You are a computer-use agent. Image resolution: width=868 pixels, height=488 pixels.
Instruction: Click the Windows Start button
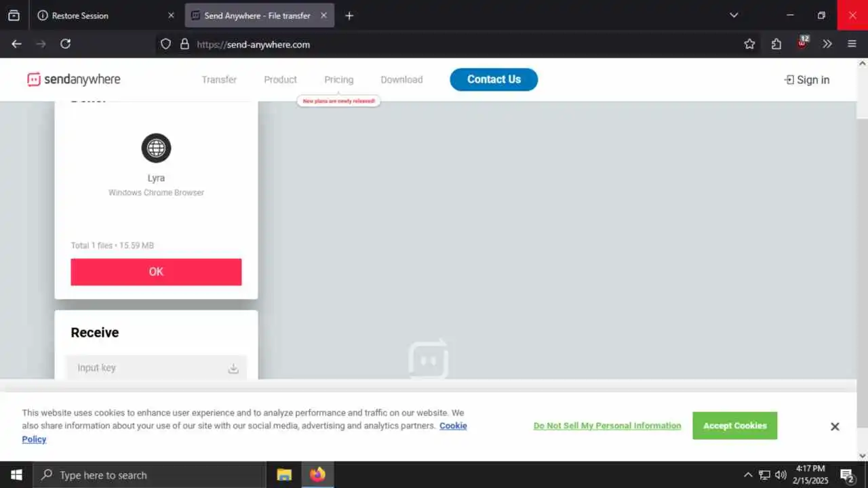[16, 475]
